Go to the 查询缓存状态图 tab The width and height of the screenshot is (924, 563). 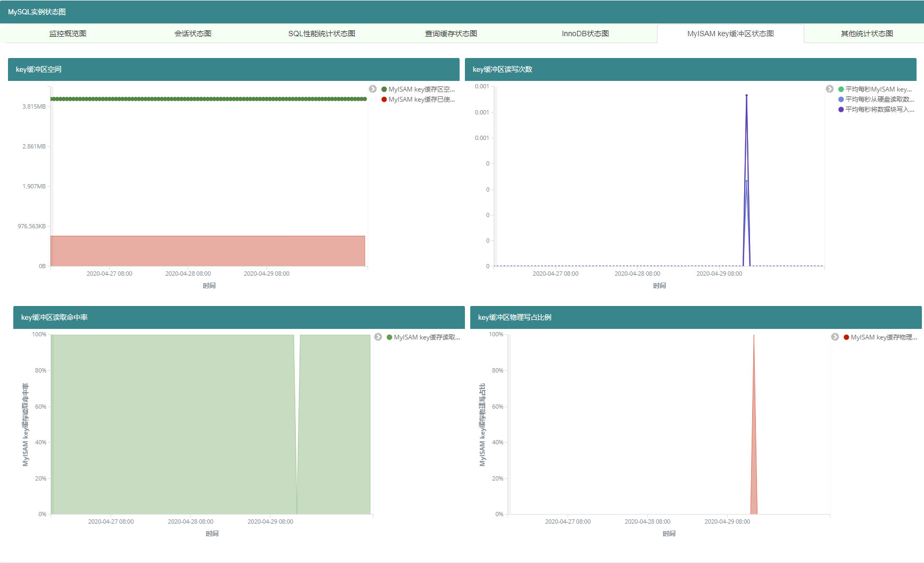coord(451,34)
